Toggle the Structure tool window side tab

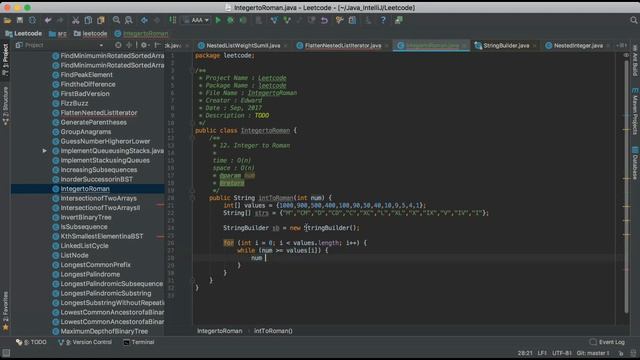(x=5, y=106)
